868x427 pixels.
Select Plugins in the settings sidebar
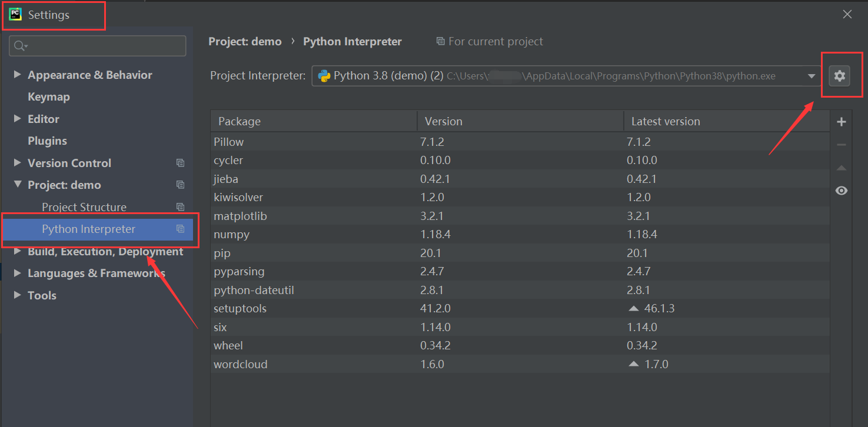[47, 141]
